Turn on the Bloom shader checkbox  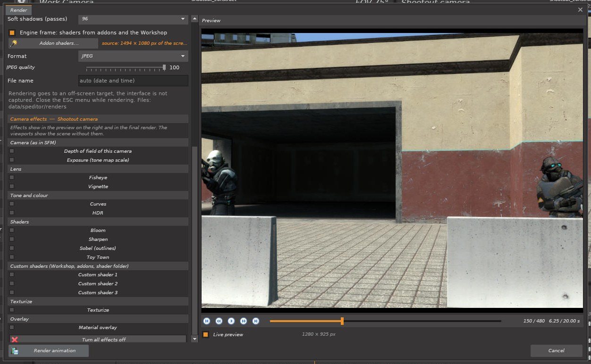tap(12, 230)
